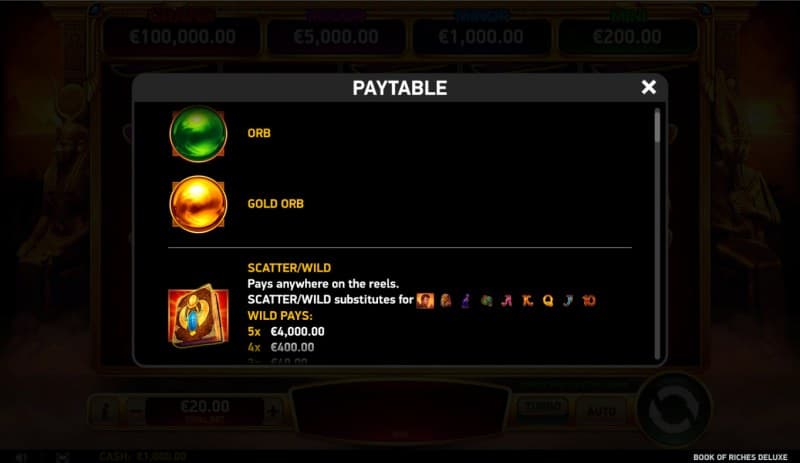Toggle fullscreen icon in bottom bar

point(63,457)
